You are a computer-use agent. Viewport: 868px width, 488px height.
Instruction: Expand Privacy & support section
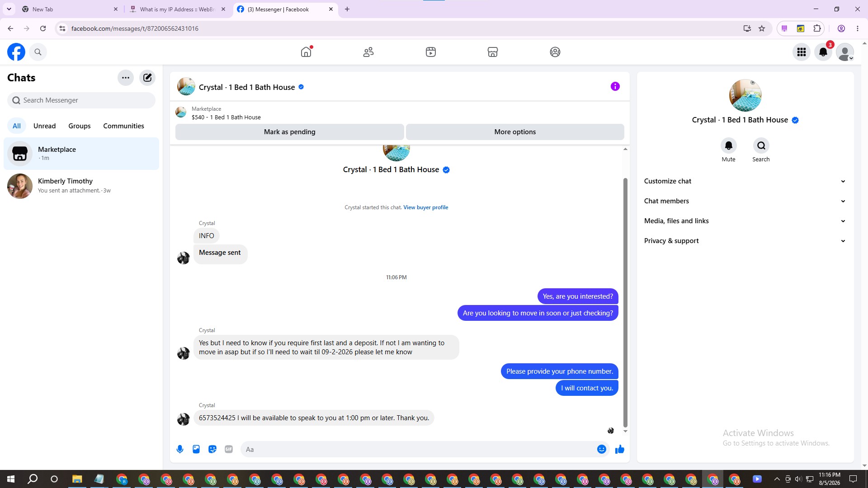[745, 241]
